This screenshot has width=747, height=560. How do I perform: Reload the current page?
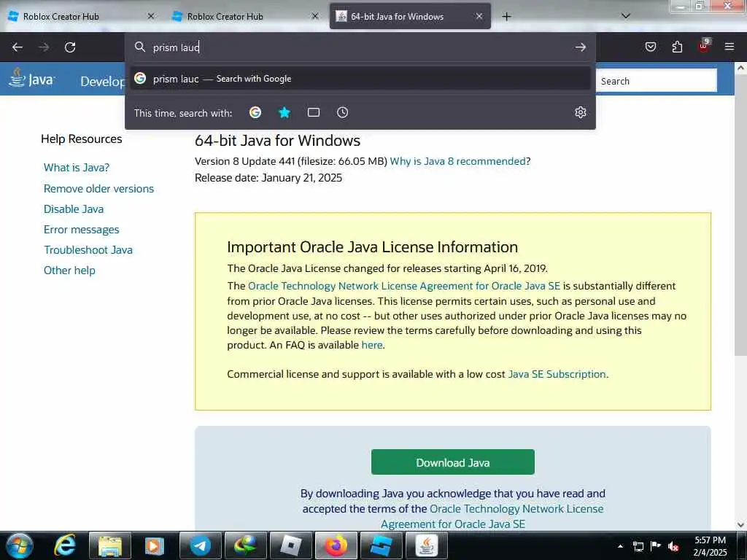click(x=70, y=47)
